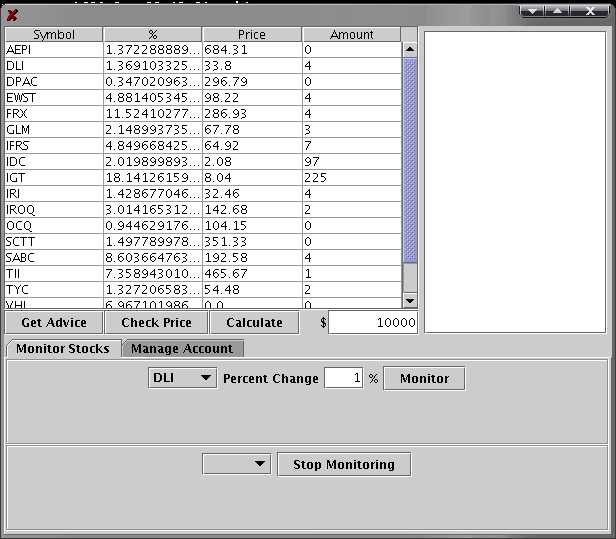Viewport: 616px width, 539px height.
Task: Click the Percent Change input field
Action: (343, 379)
